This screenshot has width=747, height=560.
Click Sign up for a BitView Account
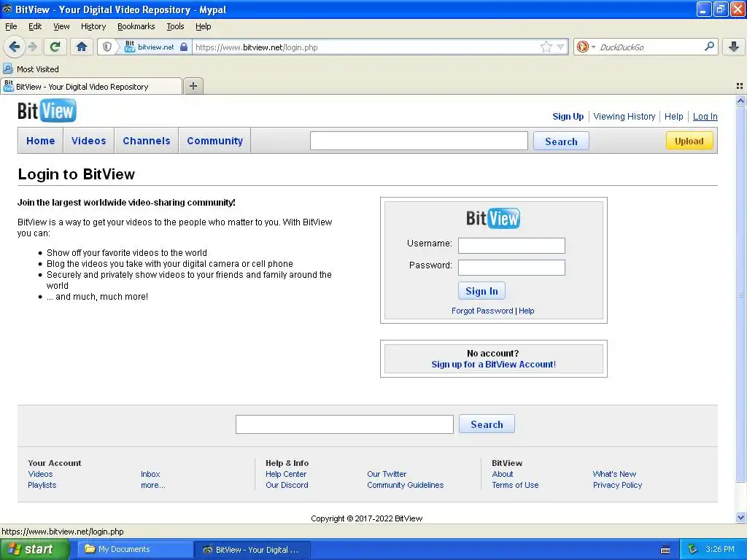[x=494, y=365]
